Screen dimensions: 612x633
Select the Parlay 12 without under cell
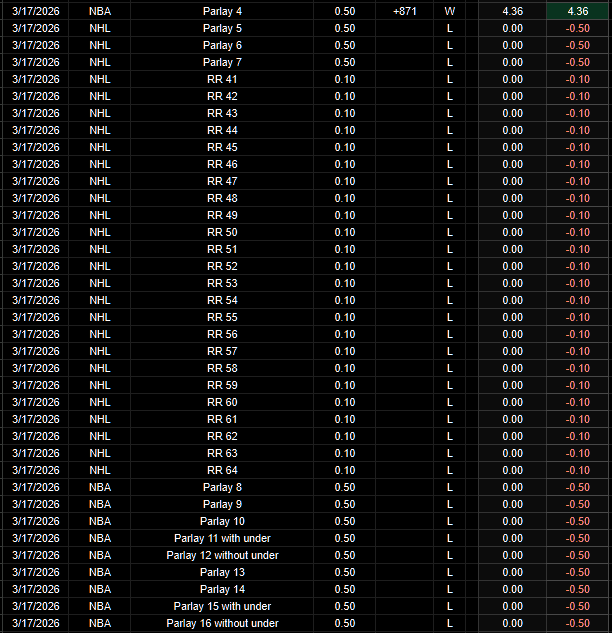click(222, 555)
